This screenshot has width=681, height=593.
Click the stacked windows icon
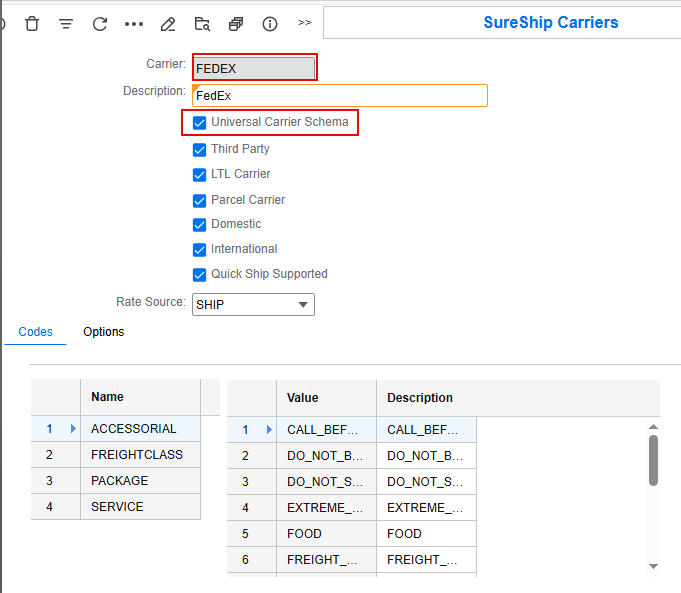236,23
